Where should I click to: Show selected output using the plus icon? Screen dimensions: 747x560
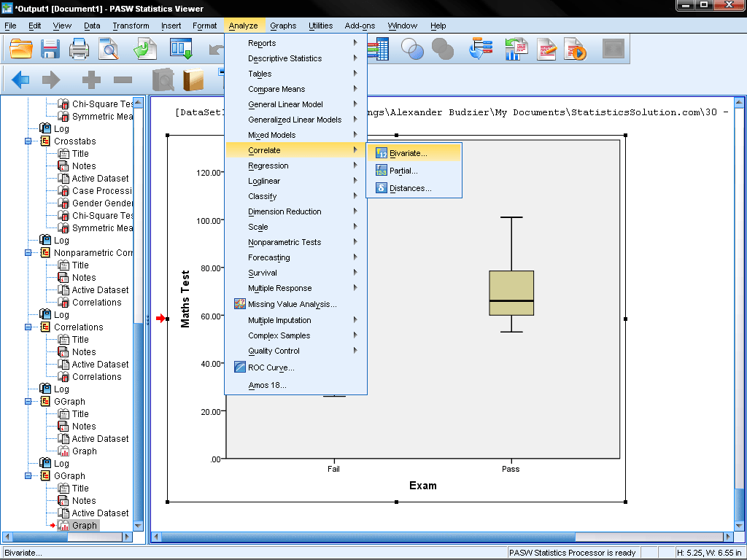pyautogui.click(x=92, y=80)
